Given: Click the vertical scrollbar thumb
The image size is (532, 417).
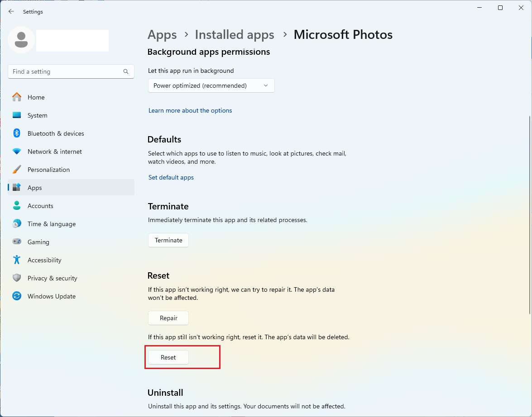Looking at the screenshot, I should point(530,214).
